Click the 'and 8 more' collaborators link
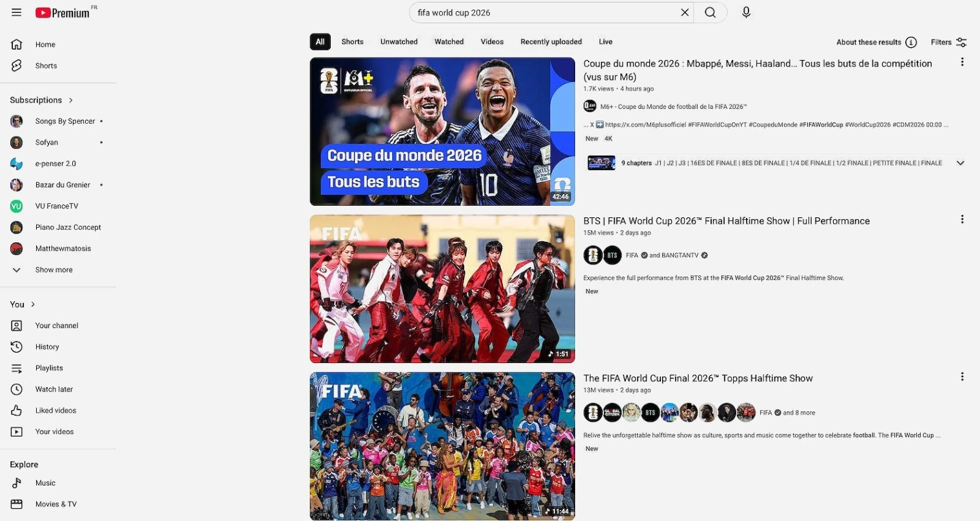This screenshot has height=521, width=980. [x=799, y=413]
